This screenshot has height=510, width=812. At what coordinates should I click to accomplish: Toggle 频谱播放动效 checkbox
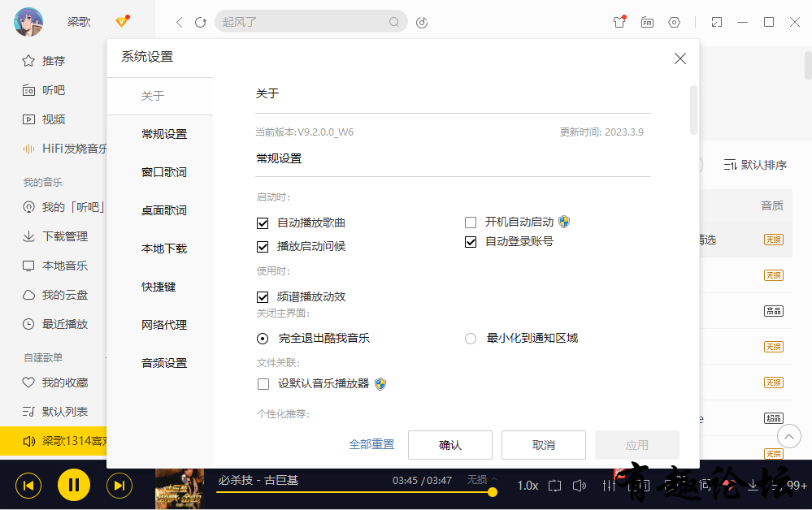coord(263,297)
